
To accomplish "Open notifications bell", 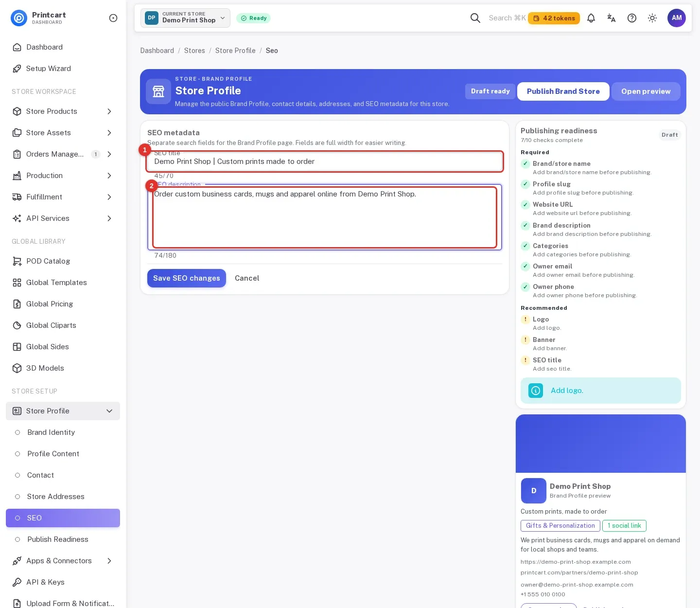I will [x=591, y=18].
